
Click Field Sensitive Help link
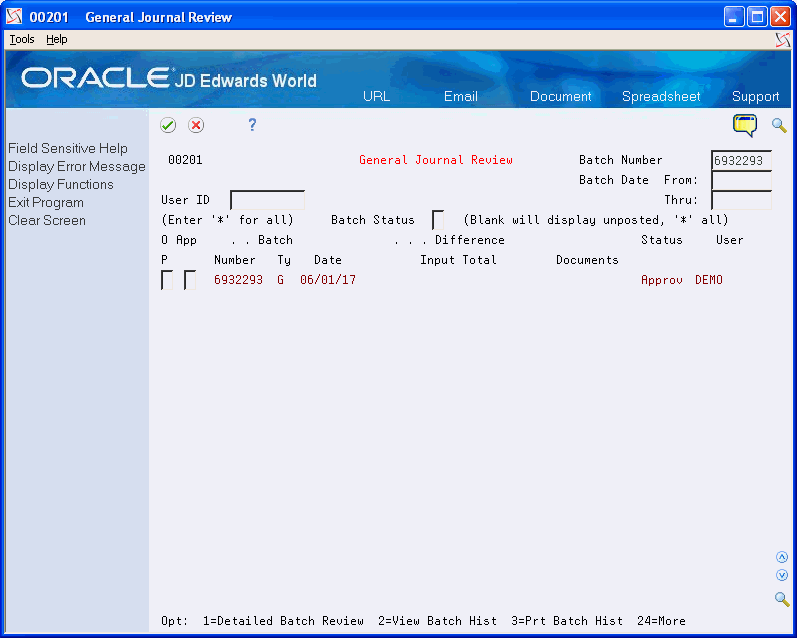coord(68,148)
